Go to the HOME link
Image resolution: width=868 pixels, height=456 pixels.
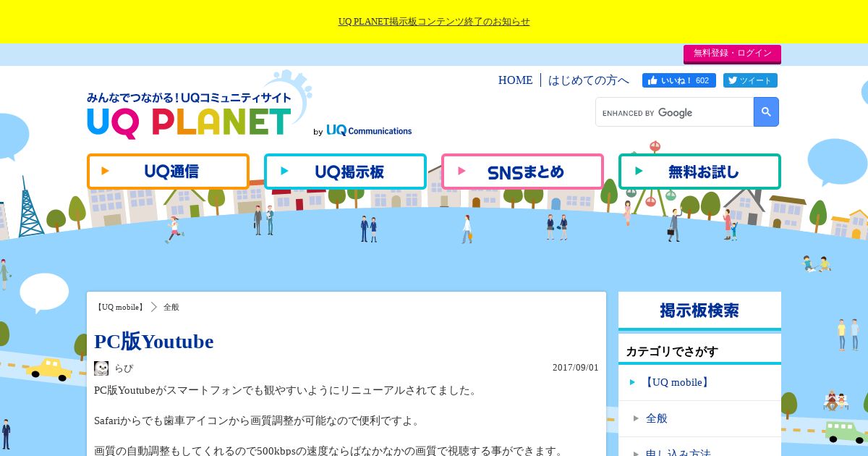click(x=515, y=80)
